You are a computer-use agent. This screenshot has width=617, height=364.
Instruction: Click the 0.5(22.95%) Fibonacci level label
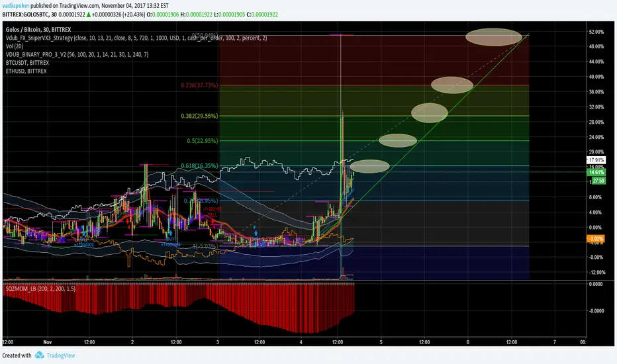pos(203,140)
